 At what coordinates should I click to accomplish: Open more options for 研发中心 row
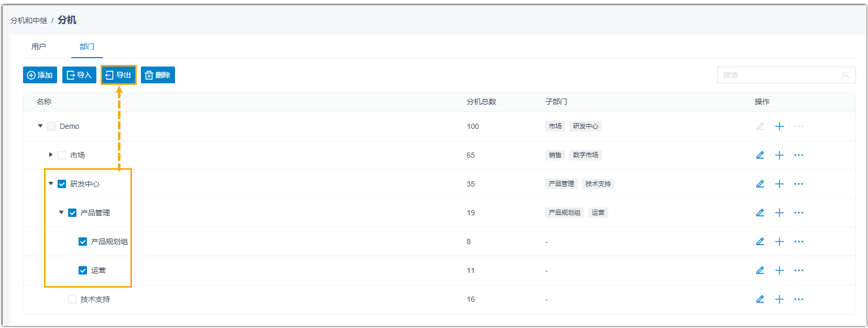(x=799, y=184)
